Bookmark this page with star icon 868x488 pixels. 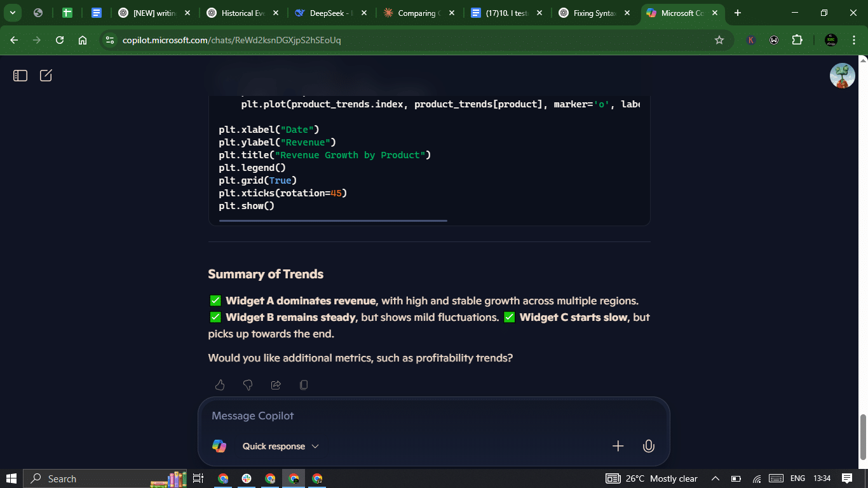(719, 40)
